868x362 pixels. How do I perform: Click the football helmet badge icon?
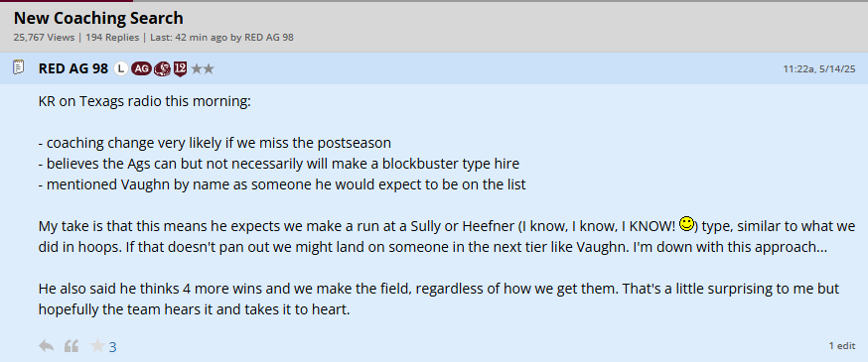coord(162,68)
